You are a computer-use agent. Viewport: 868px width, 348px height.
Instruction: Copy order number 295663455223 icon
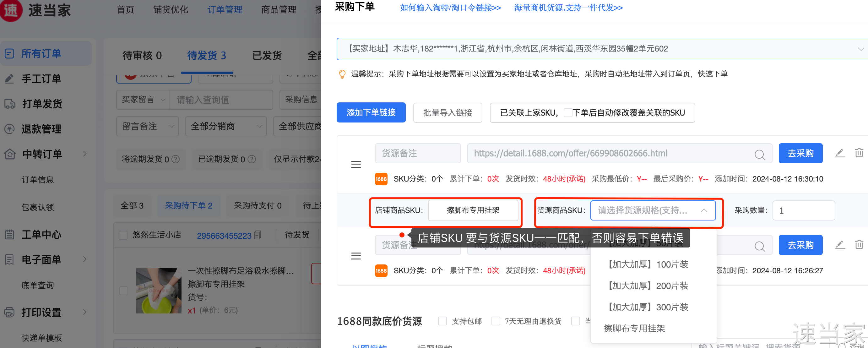pyautogui.click(x=258, y=235)
